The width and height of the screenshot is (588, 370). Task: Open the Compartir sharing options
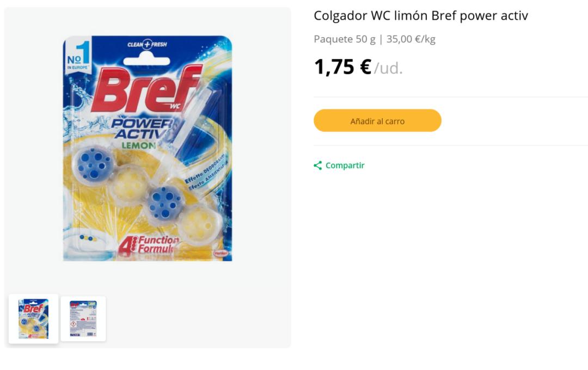tap(344, 165)
